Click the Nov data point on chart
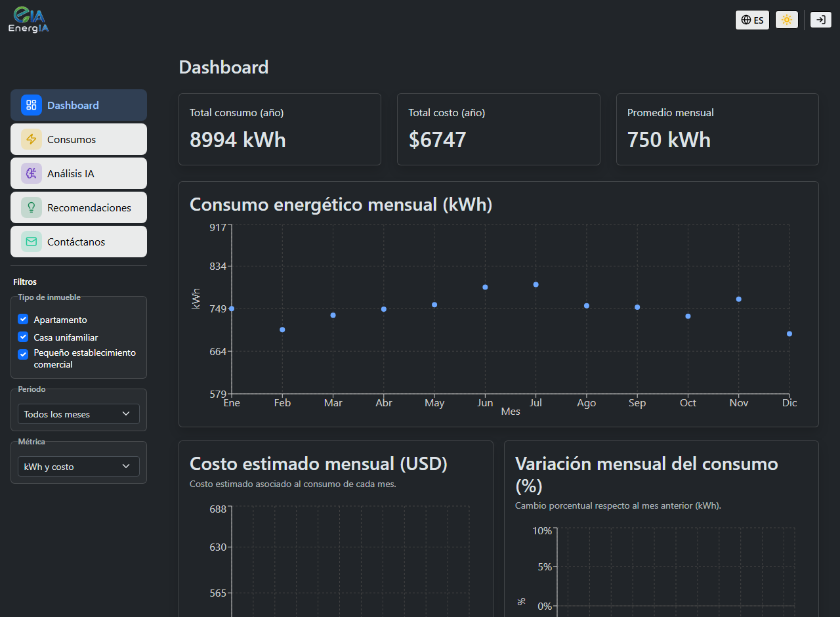 (x=738, y=299)
